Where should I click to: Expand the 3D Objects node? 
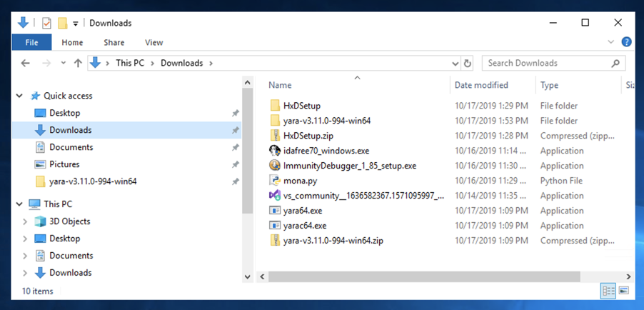click(25, 221)
